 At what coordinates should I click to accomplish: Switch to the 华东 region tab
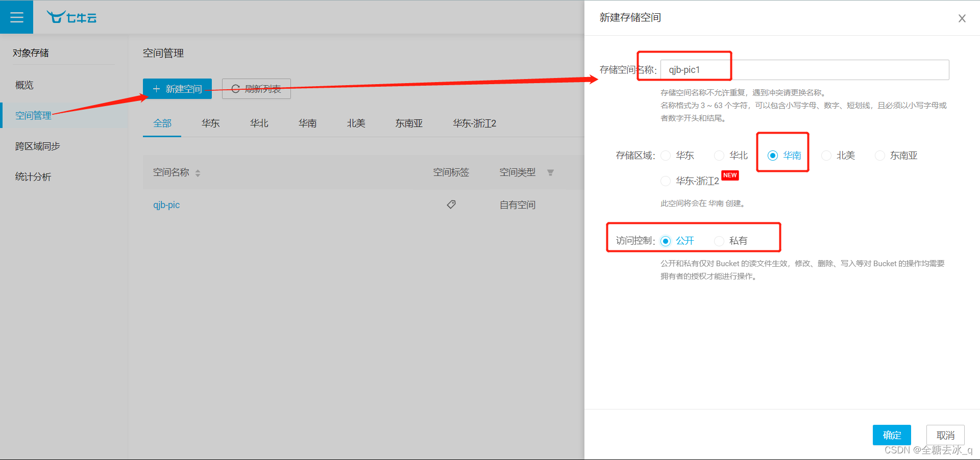pos(211,123)
